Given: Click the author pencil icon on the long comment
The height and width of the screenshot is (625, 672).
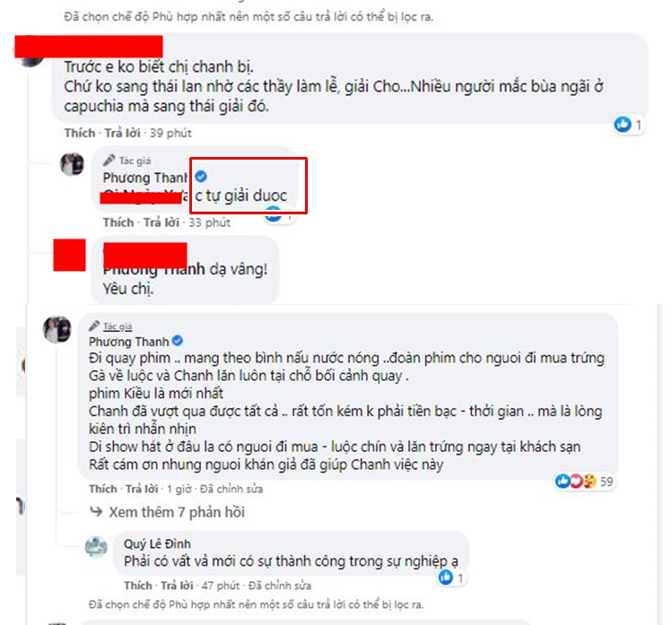Looking at the screenshot, I should tap(94, 326).
